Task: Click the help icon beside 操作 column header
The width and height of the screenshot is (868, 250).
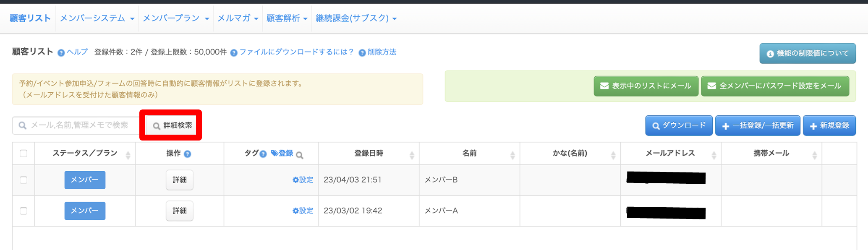Action: pos(188,154)
